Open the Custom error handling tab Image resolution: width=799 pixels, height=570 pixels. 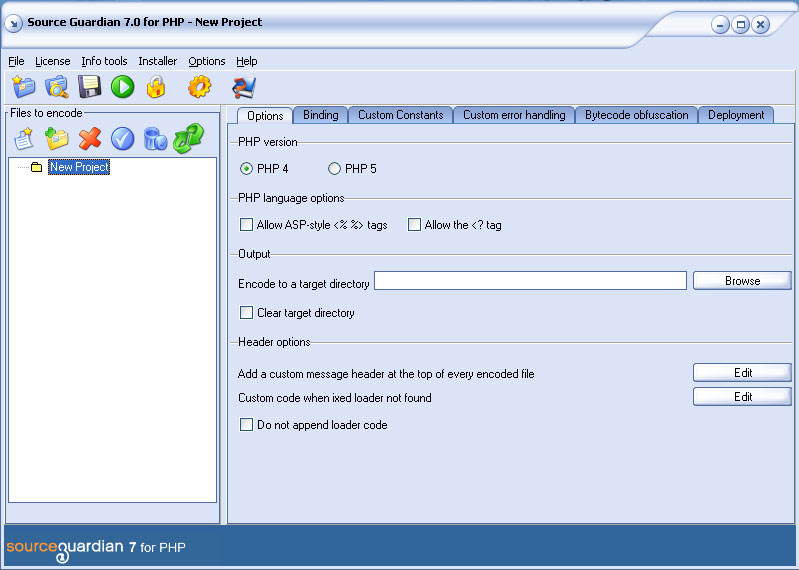[x=514, y=115]
